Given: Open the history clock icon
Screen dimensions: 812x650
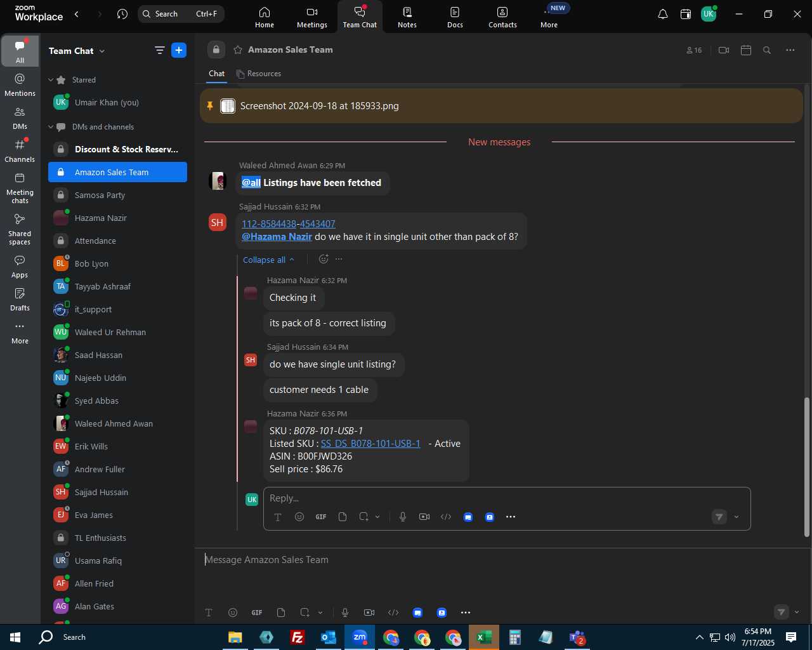Looking at the screenshot, I should coord(122,14).
